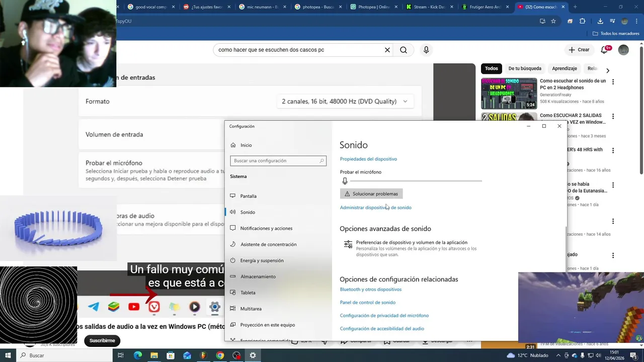Switch to the 'mic neumann' tab
644x362 pixels.
[x=261, y=7]
